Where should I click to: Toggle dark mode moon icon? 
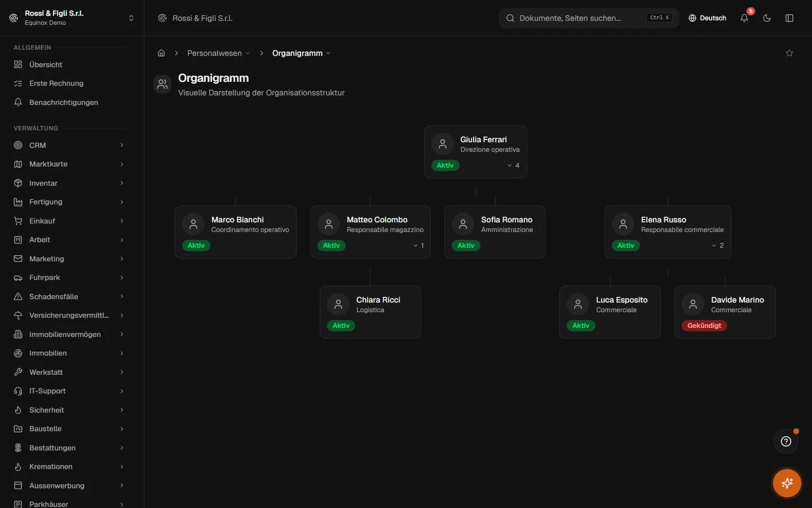[x=767, y=18]
